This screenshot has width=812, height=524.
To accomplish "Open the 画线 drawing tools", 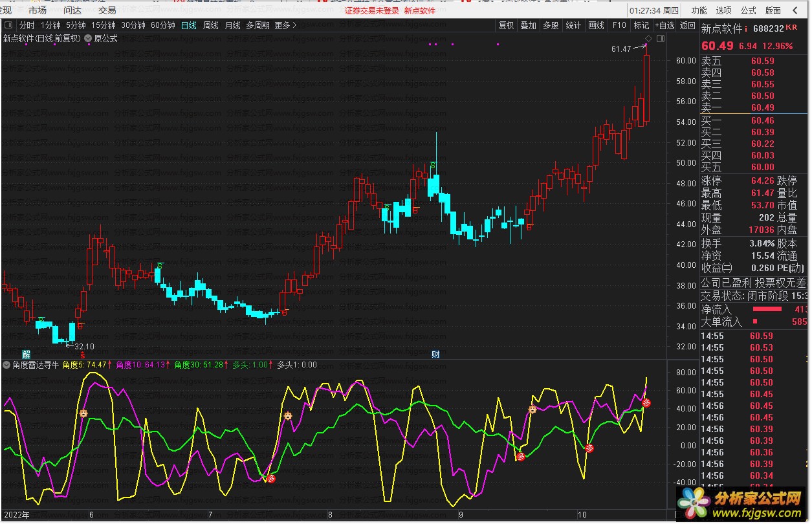I will pos(597,25).
